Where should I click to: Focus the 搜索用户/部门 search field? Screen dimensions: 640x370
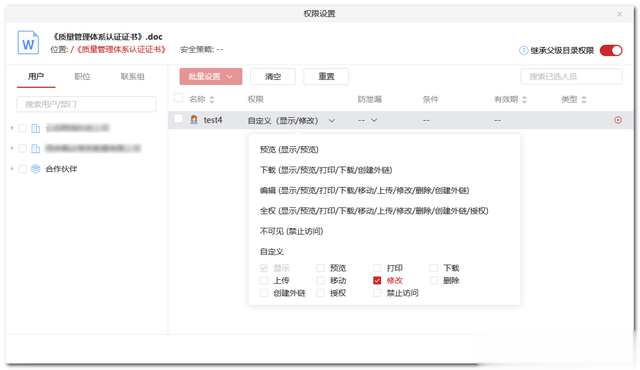pos(86,104)
